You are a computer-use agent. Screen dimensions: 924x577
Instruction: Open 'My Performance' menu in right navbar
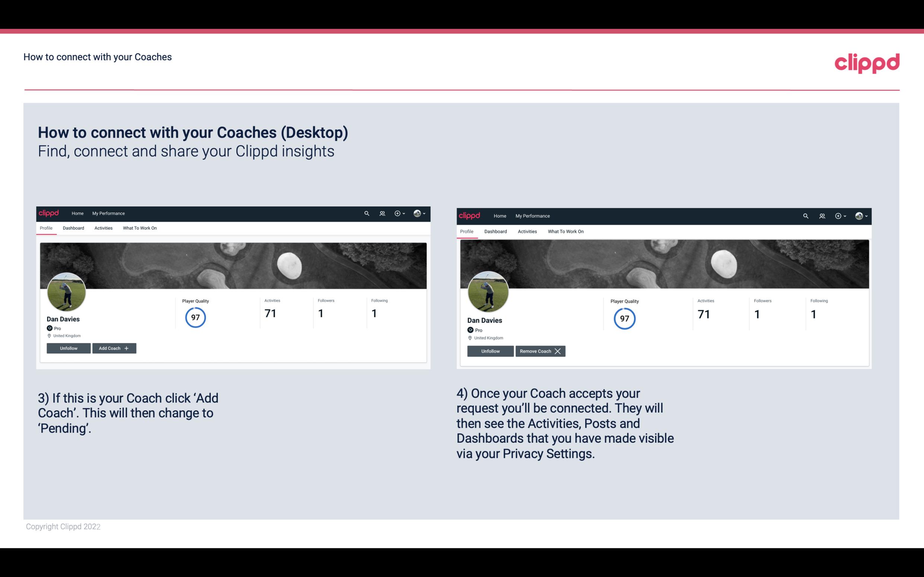[532, 215]
